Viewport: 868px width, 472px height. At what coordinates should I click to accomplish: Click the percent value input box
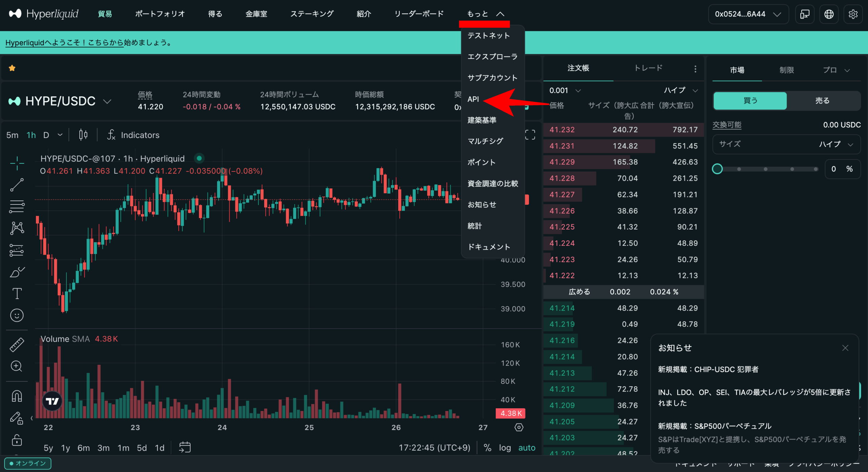point(842,169)
